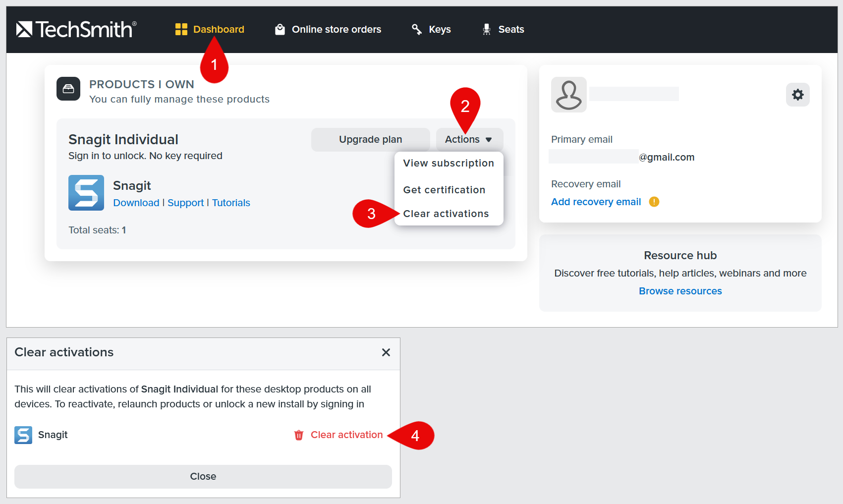Close the Clear activations dialog with X
The image size is (843, 504).
pos(386,352)
